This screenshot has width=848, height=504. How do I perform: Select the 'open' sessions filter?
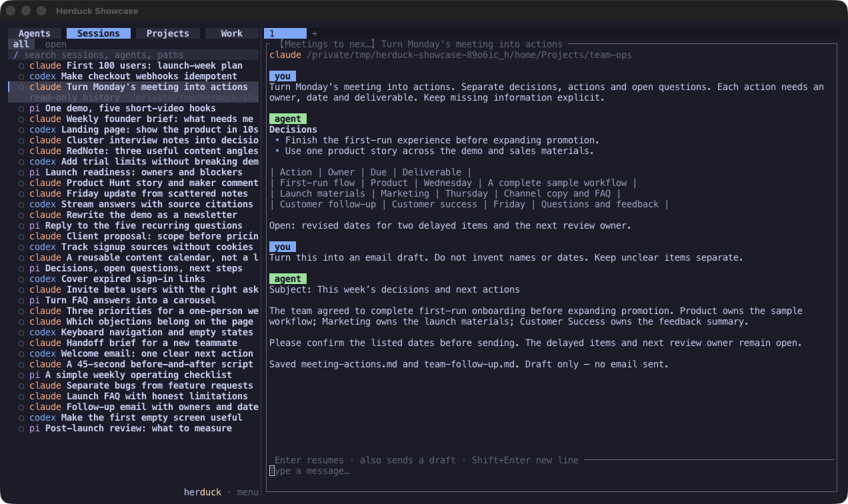tap(56, 44)
